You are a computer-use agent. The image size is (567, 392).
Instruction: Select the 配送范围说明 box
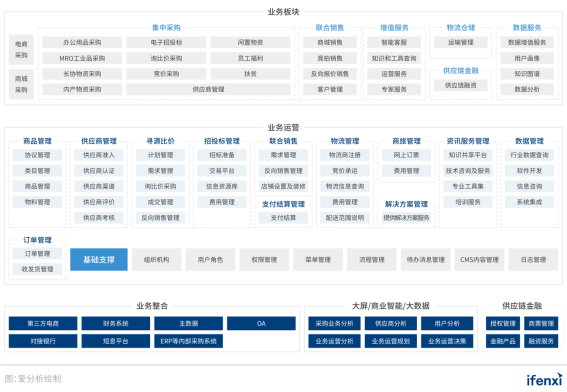pyautogui.click(x=345, y=218)
